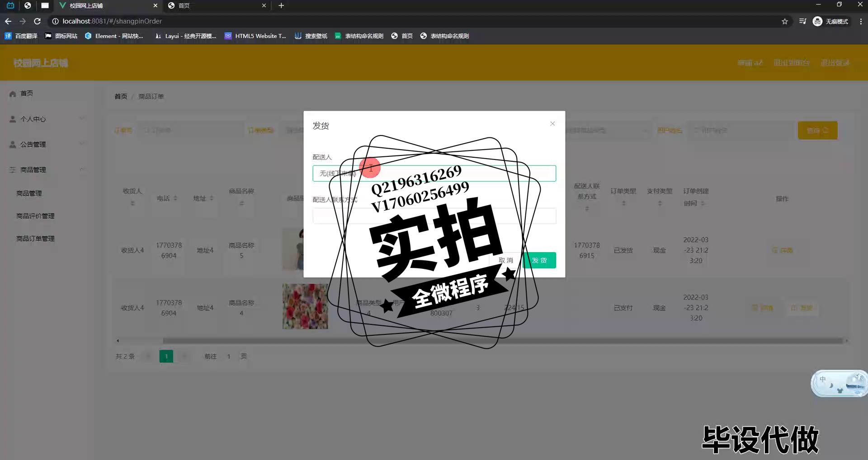Click floral product thumbnail in second row
The width and height of the screenshot is (868, 460).
305,306
